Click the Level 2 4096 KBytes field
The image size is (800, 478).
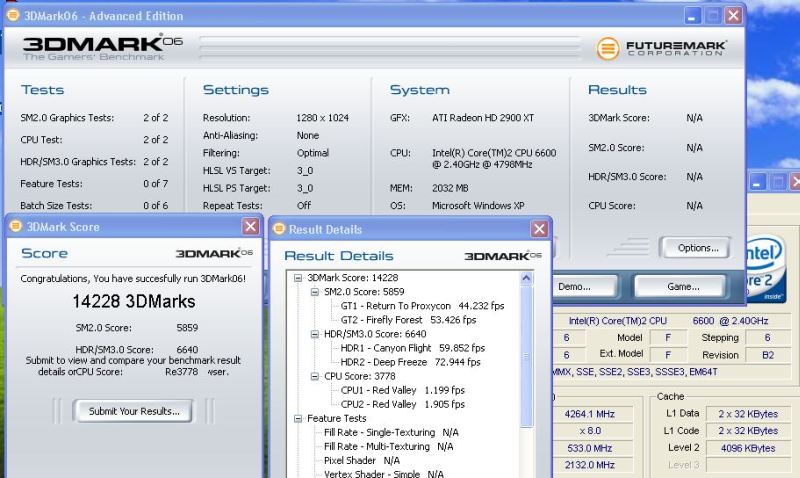coord(748,448)
